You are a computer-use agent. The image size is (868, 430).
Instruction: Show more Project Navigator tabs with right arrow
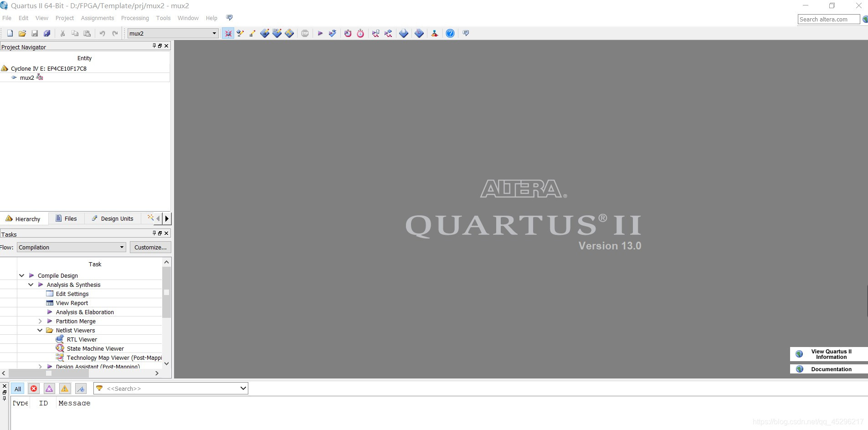pos(167,218)
